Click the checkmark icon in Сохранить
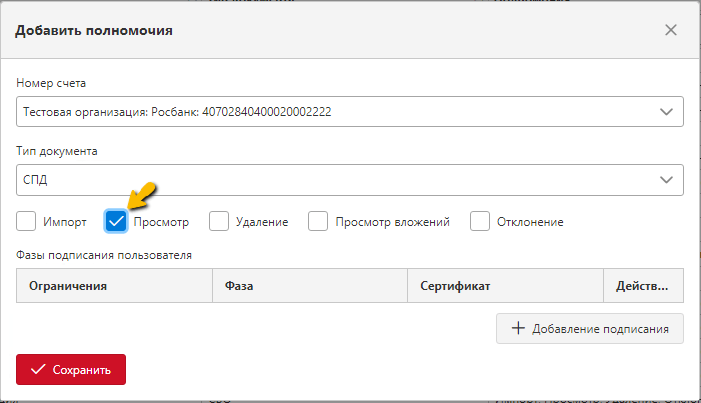Viewport: 701px width, 403px height. point(38,369)
